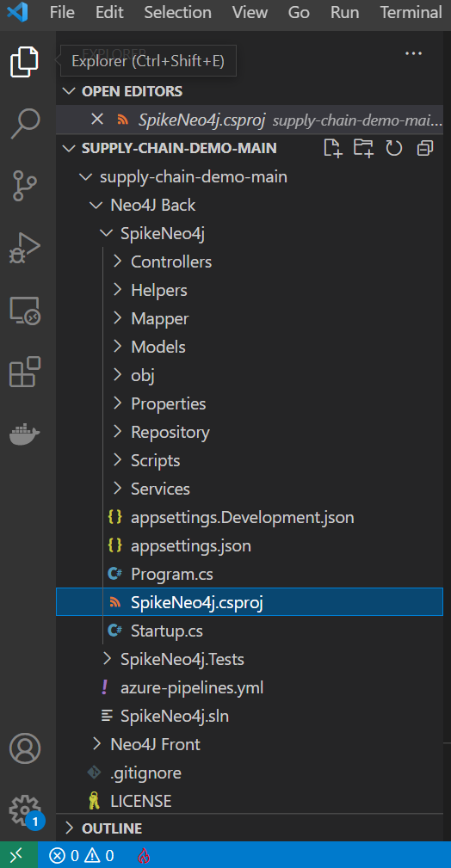Open Source Control view
The height and width of the screenshot is (868, 451).
pos(24,186)
